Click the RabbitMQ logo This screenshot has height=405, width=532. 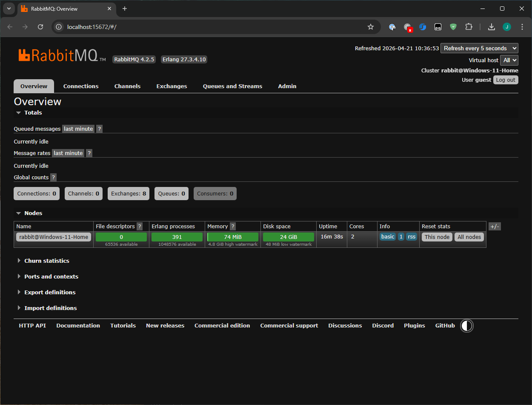pos(62,55)
